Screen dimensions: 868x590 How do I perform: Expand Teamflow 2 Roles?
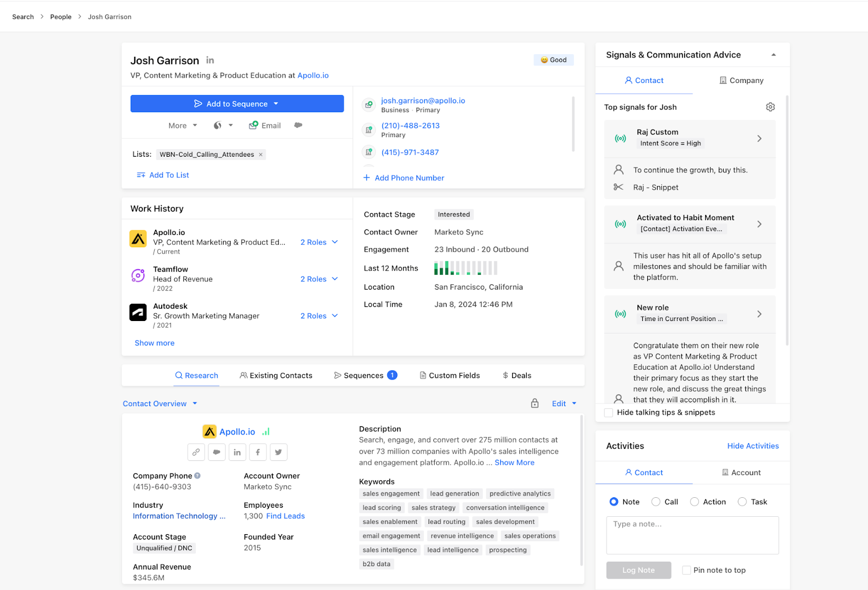pos(319,279)
